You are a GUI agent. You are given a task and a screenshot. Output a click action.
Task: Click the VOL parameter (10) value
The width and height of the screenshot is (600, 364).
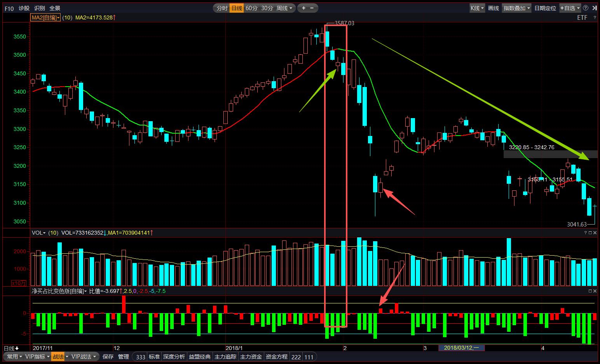[x=53, y=233]
